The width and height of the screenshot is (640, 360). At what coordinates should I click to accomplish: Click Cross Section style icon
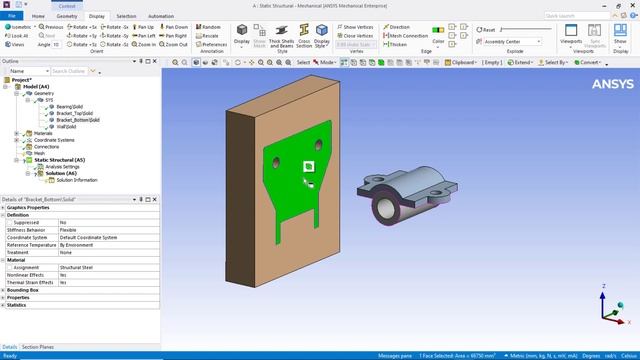point(304,30)
